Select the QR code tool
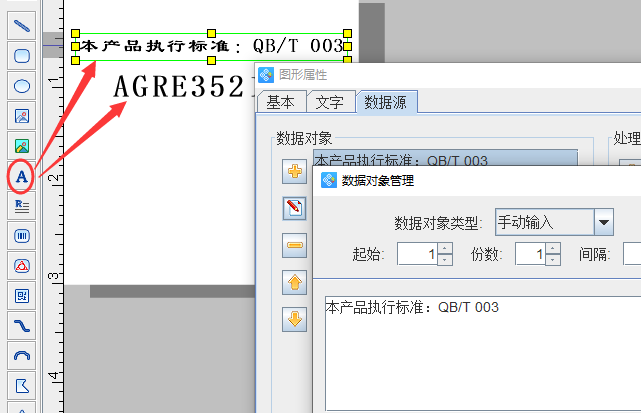Image resolution: width=641 pixels, height=413 pixels. [x=21, y=296]
